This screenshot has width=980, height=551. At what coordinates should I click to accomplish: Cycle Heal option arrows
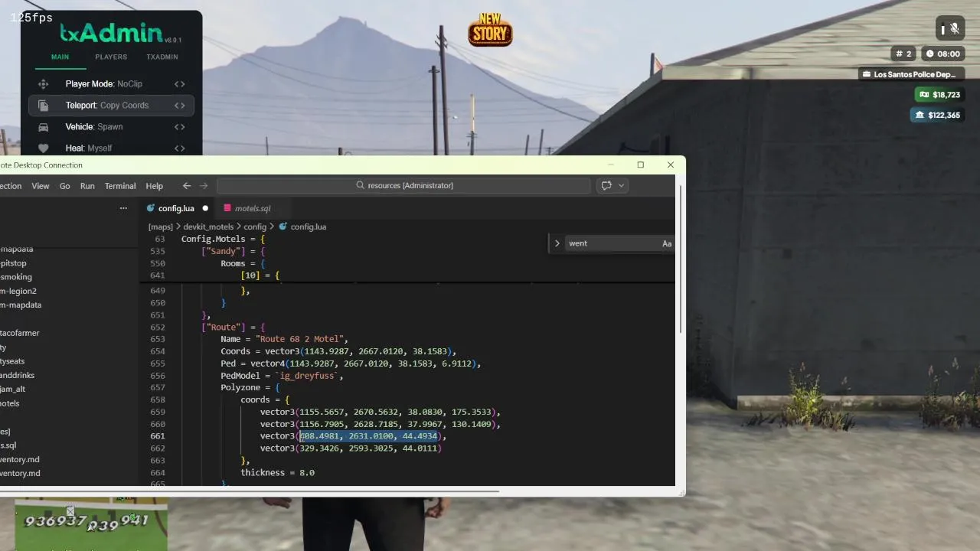(x=179, y=148)
